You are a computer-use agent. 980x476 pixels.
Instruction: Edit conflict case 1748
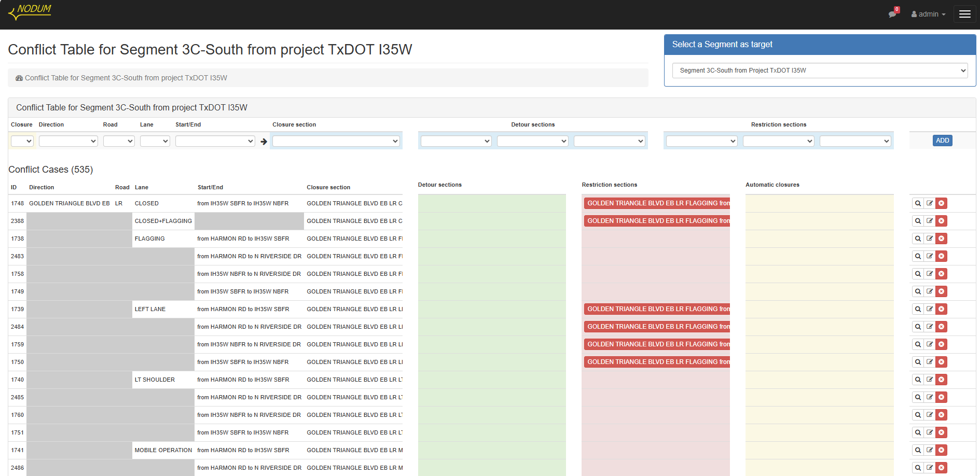click(930, 203)
